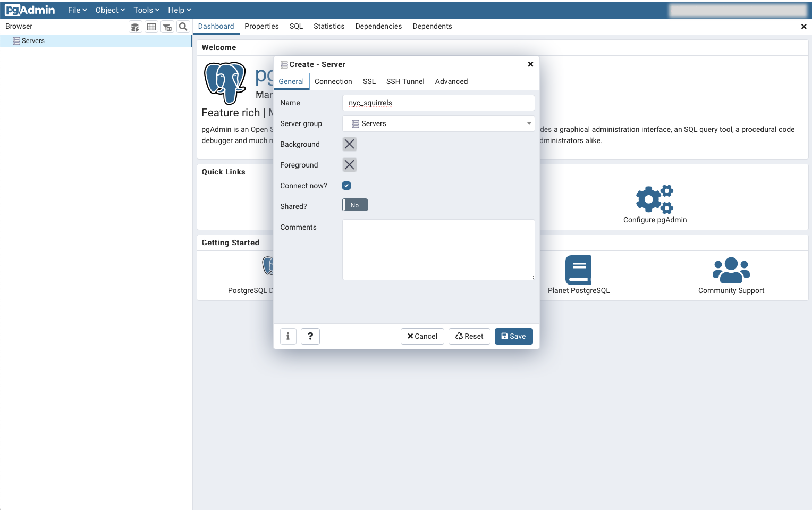Toggle the Shared switch from No

(355, 205)
